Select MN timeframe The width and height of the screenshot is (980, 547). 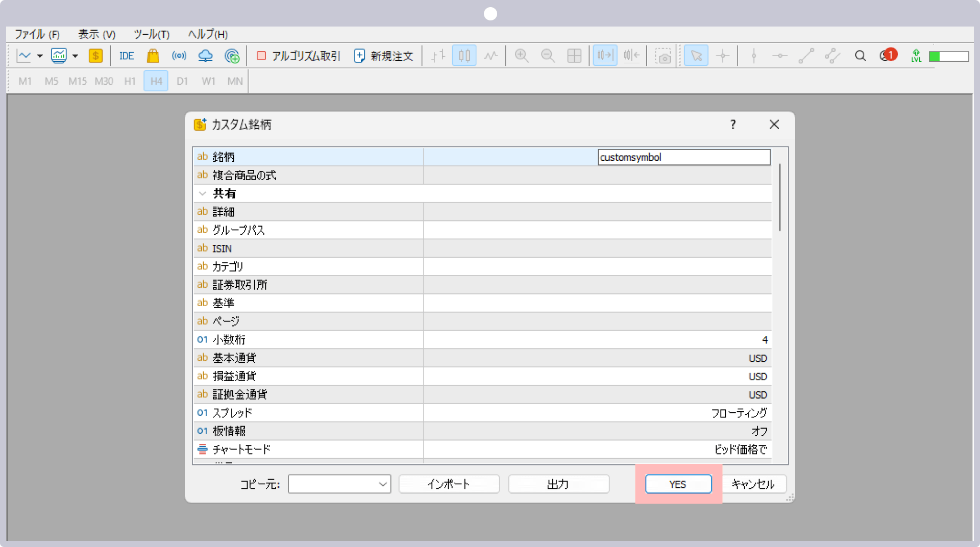point(235,81)
